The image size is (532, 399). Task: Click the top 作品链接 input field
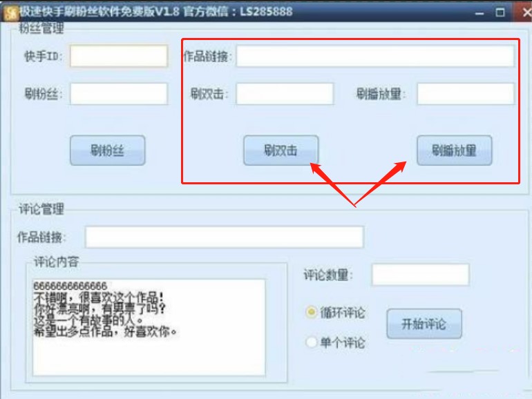[375, 56]
